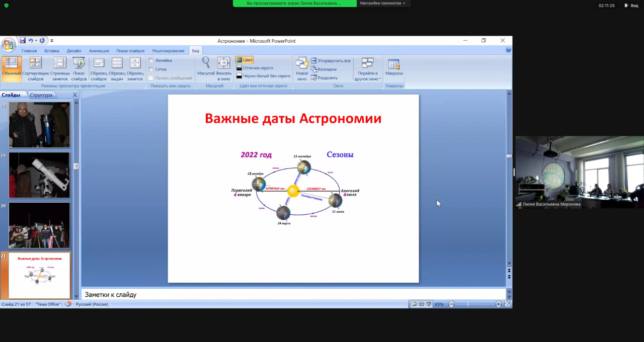Open the Макросы macros button
644x342 pixels.
(394, 68)
